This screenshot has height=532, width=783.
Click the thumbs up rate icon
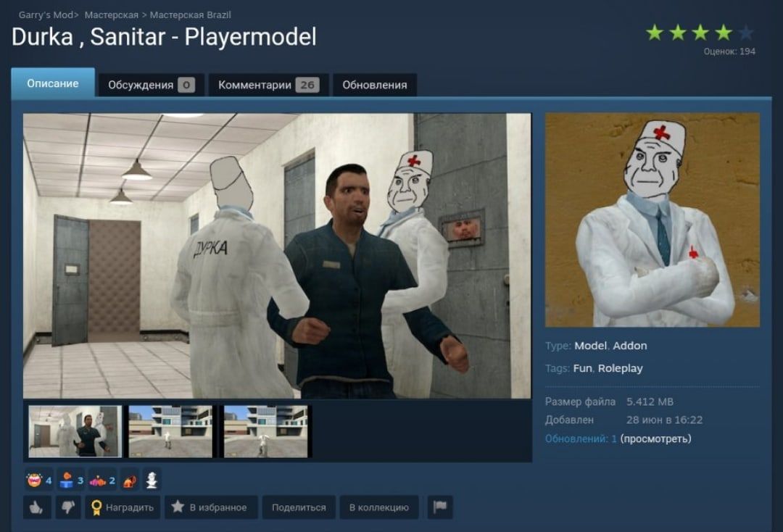36,507
